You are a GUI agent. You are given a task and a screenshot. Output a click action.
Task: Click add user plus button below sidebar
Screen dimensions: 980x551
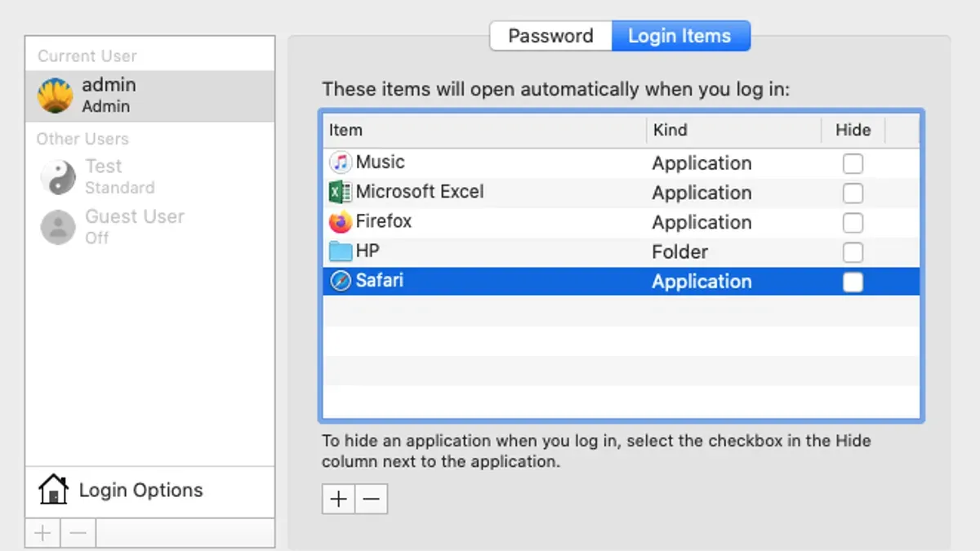(42, 534)
